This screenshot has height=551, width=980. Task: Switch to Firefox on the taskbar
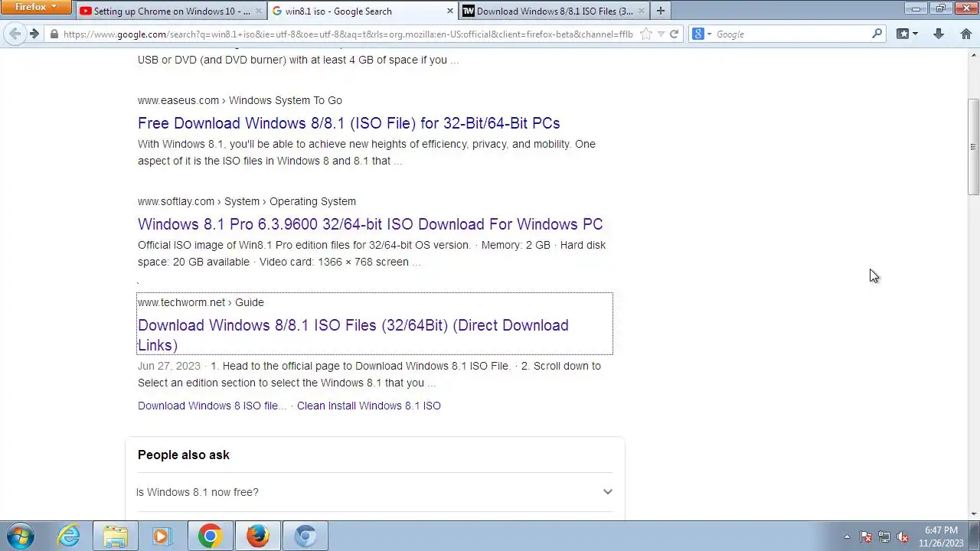[x=257, y=536]
